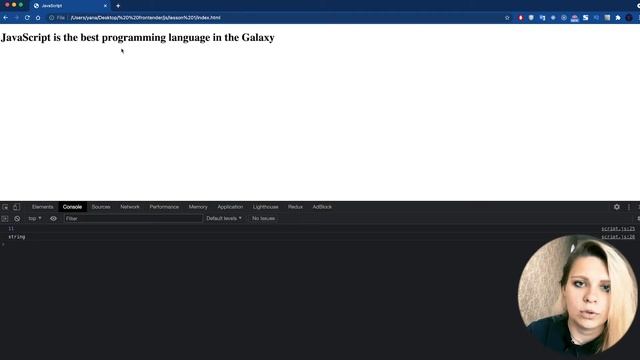Click the browser home icon

coord(38,18)
